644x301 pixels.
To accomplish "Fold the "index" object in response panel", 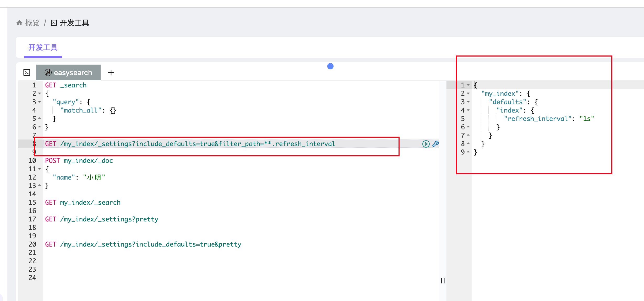I will [x=468, y=110].
